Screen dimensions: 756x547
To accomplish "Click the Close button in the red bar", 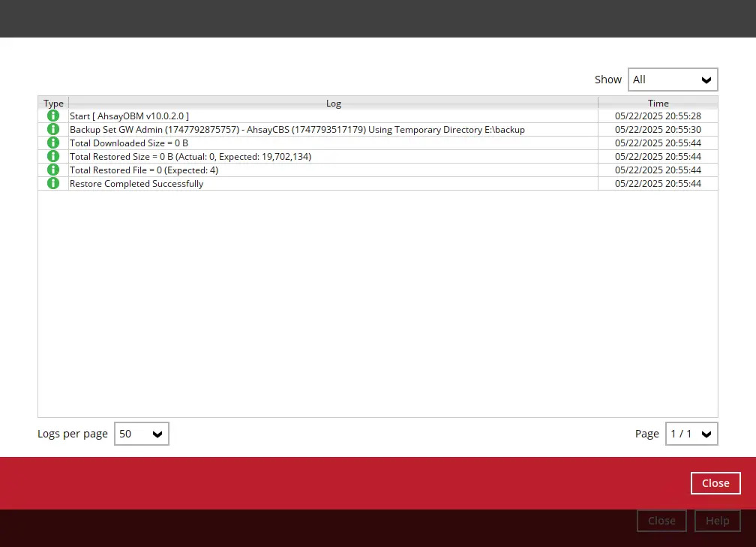I will pyautogui.click(x=715, y=482).
